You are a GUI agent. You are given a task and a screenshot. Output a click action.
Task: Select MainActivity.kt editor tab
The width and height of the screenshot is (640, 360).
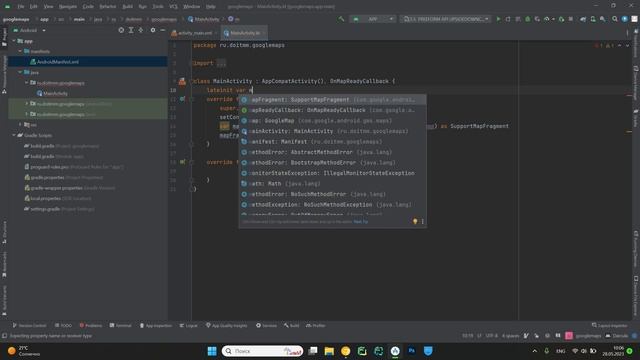click(x=244, y=33)
